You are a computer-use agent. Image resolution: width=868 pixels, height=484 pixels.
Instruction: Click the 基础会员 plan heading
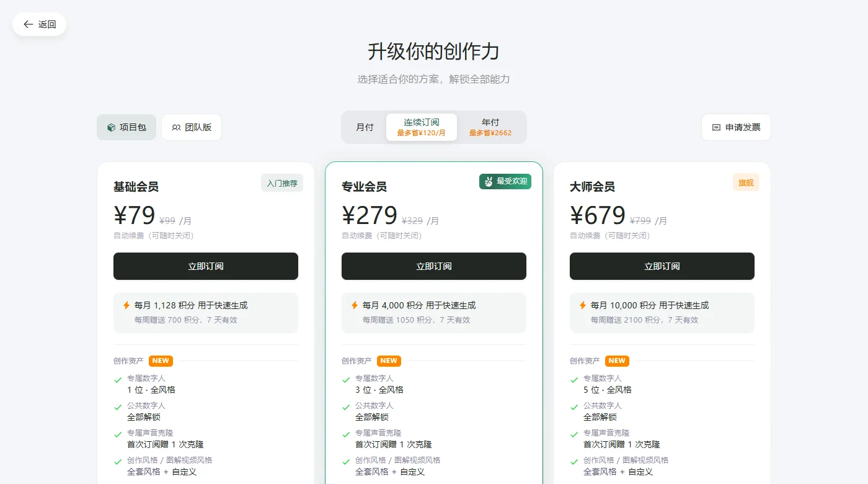(x=136, y=187)
